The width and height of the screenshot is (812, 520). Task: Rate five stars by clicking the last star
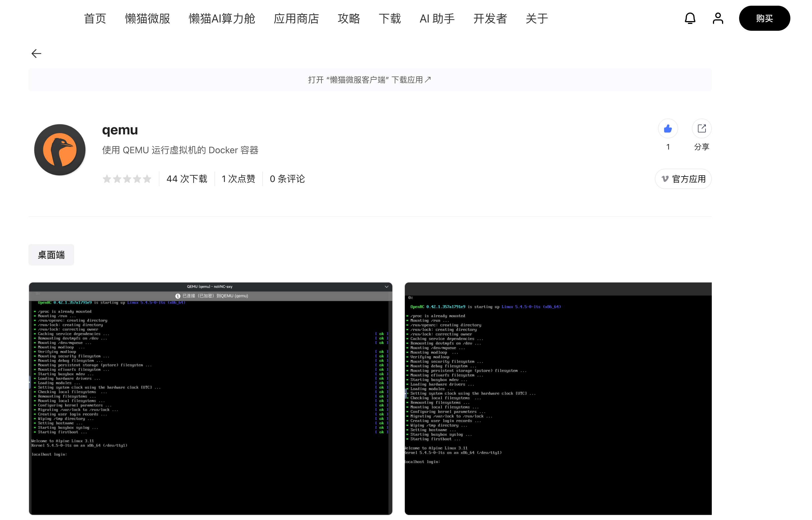(x=147, y=179)
